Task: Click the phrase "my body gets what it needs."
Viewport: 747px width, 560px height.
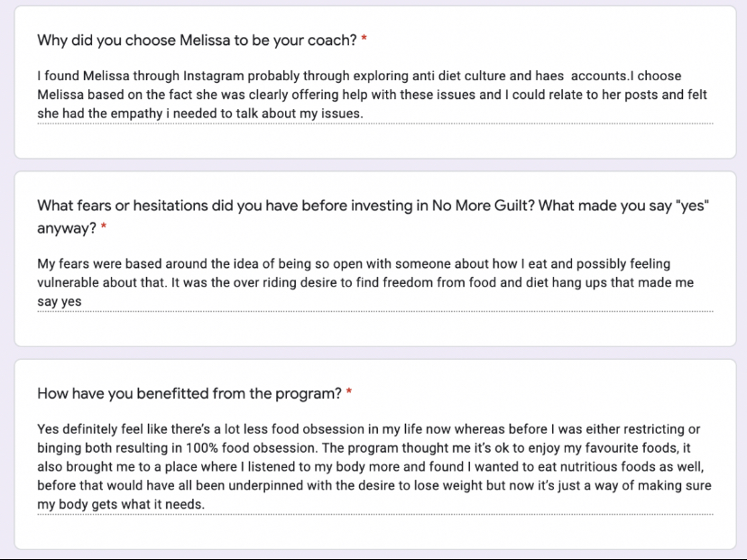Action: pyautogui.click(x=121, y=504)
